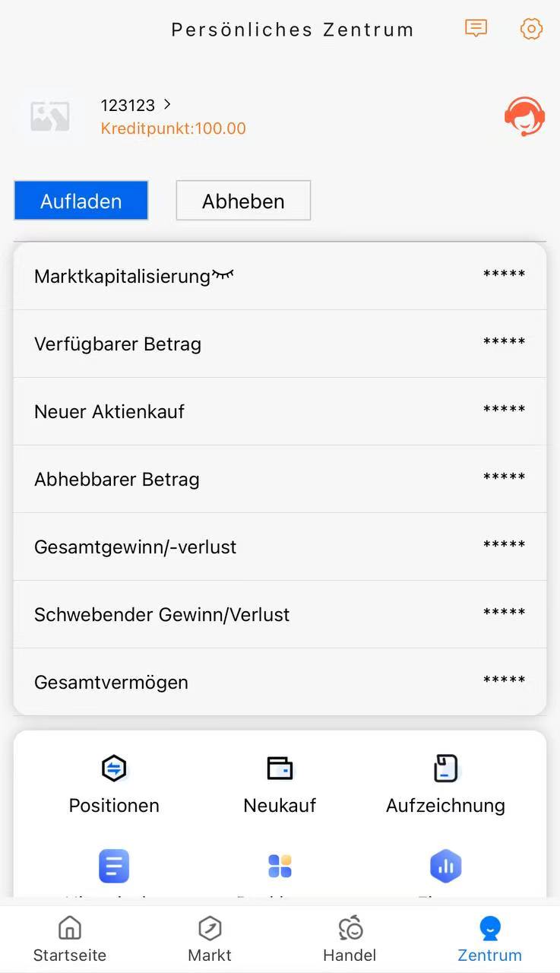Select the Zentrum tab
Image resolution: width=560 pixels, height=973 pixels.
489,939
